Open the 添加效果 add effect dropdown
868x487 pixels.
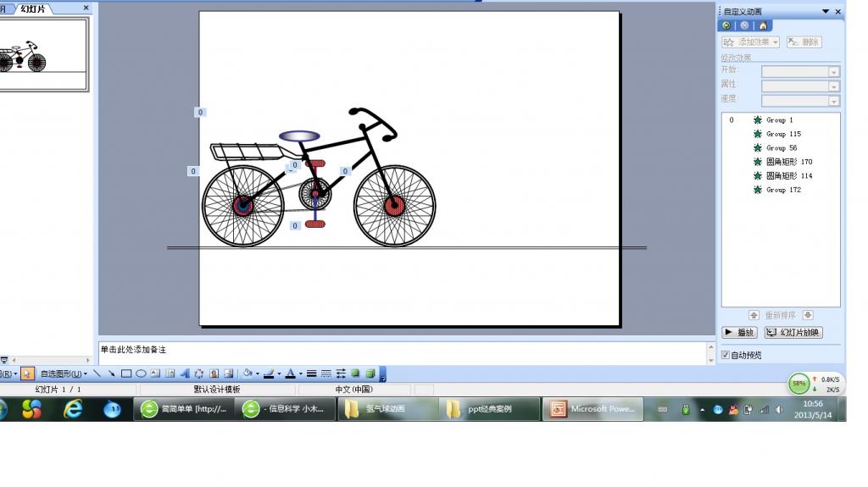750,42
